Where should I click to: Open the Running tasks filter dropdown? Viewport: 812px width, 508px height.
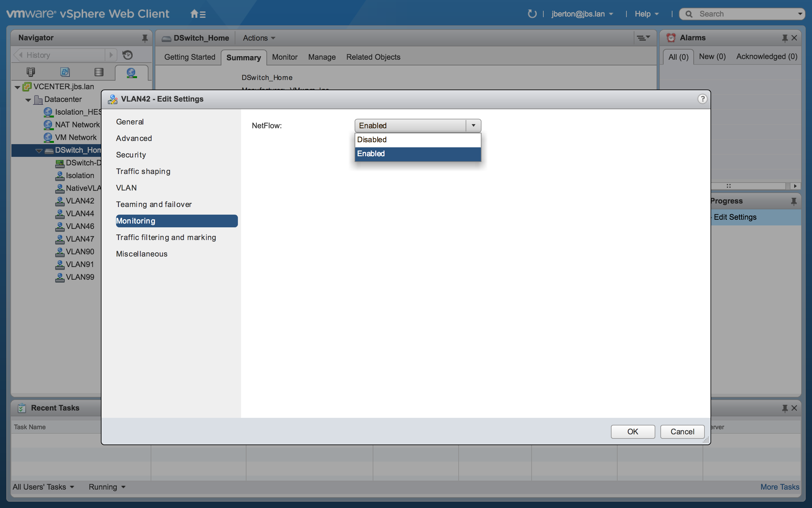(107, 487)
